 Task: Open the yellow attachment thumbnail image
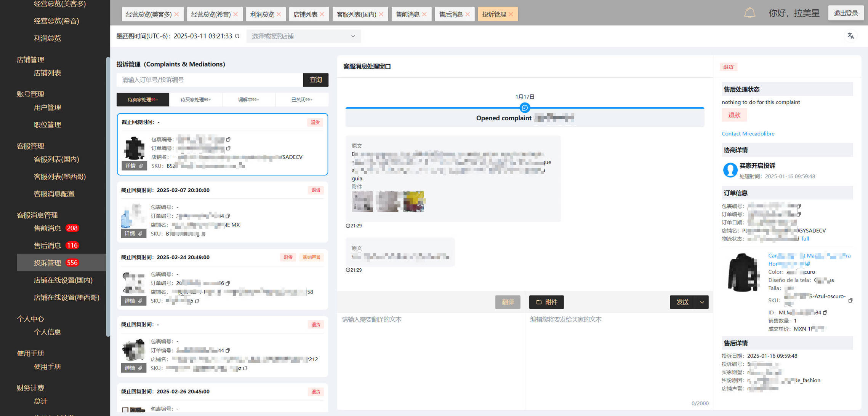(413, 201)
